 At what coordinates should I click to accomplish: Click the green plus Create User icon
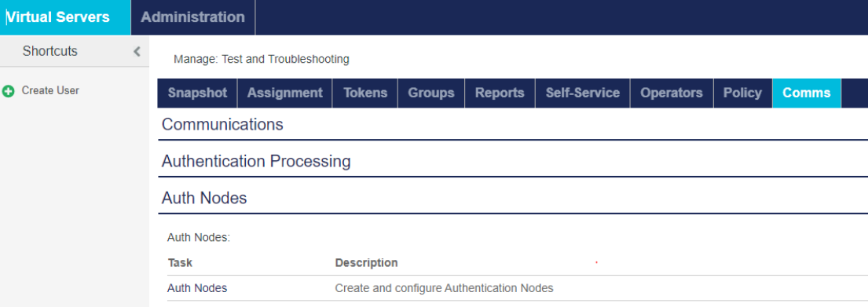(x=9, y=91)
